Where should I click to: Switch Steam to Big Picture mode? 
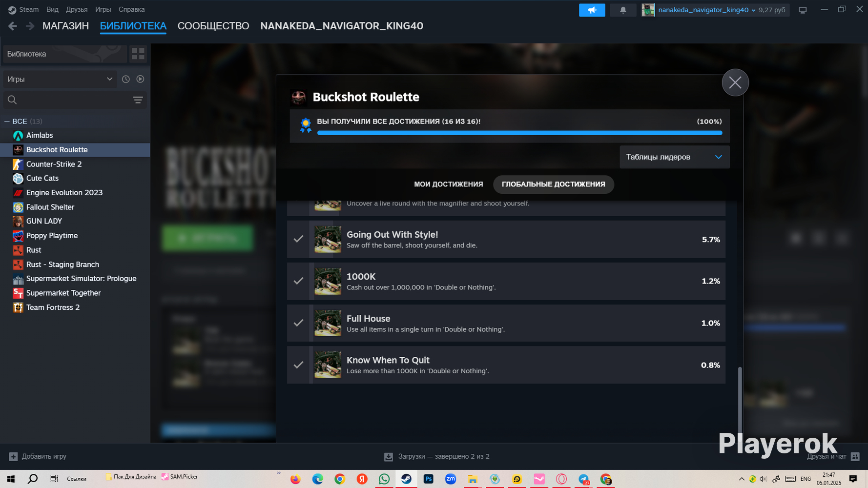pyautogui.click(x=803, y=10)
